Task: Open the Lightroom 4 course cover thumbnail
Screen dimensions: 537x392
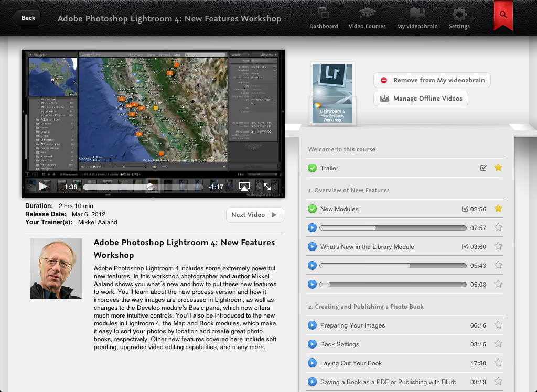Action: (332, 93)
